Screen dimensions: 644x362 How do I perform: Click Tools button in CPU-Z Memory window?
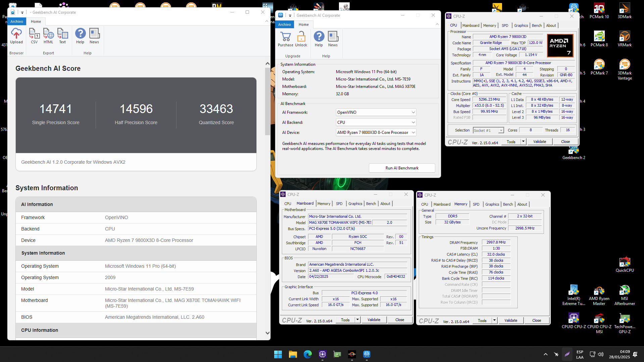pyautogui.click(x=482, y=320)
